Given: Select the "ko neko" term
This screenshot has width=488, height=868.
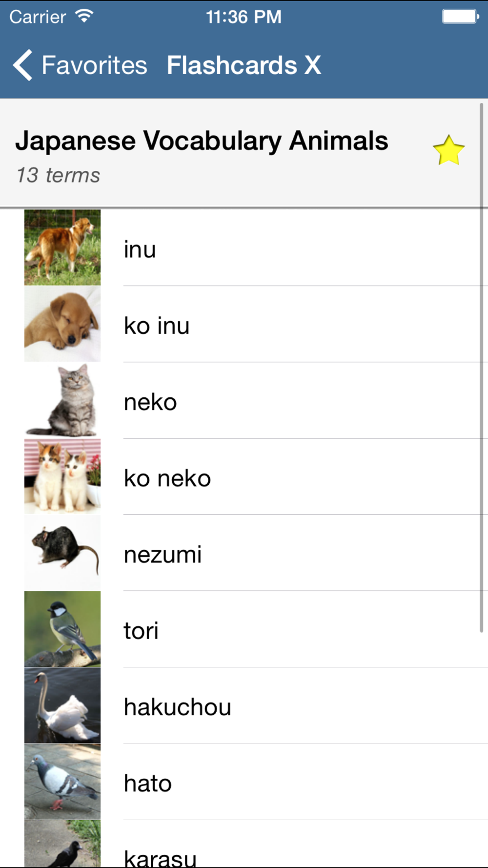Looking at the screenshot, I should 167,478.
